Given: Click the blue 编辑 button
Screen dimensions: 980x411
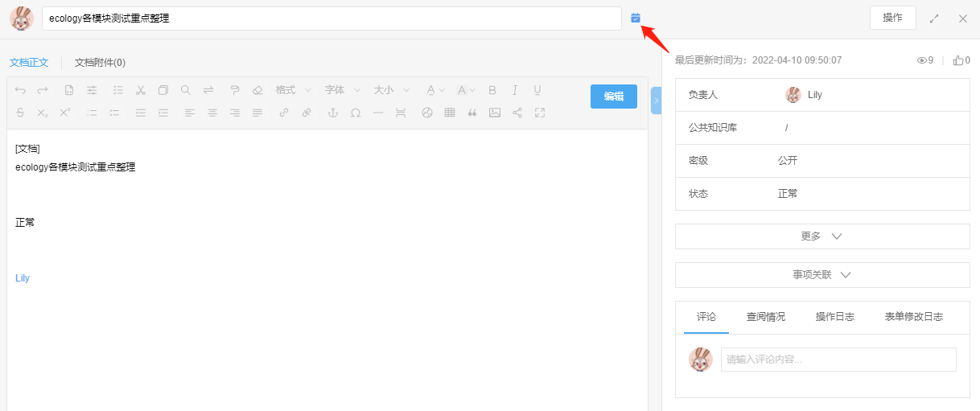Looking at the screenshot, I should tap(613, 97).
